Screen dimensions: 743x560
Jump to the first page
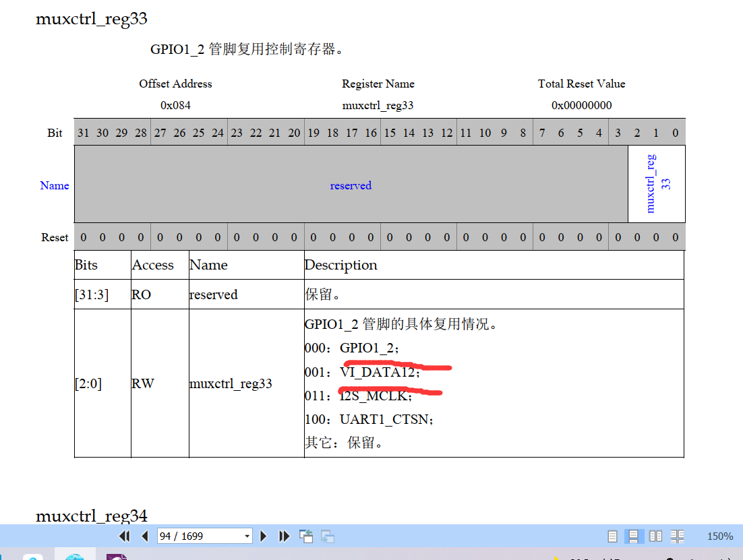pos(124,536)
